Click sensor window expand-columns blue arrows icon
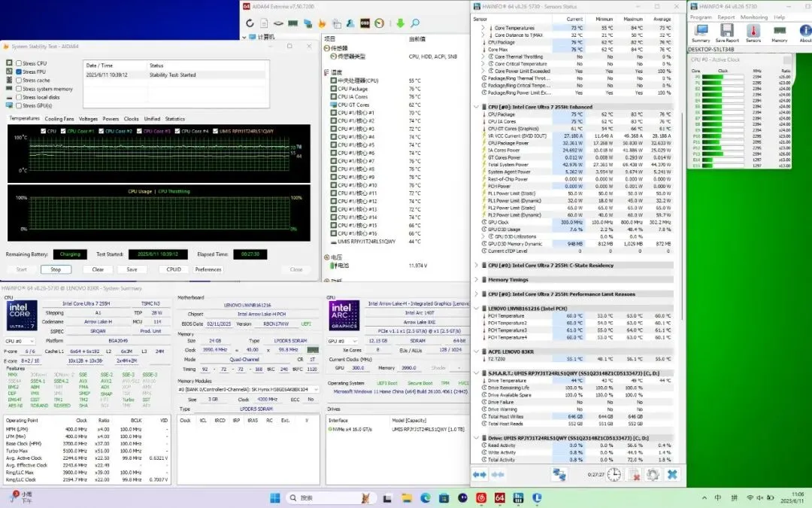 (480, 474)
